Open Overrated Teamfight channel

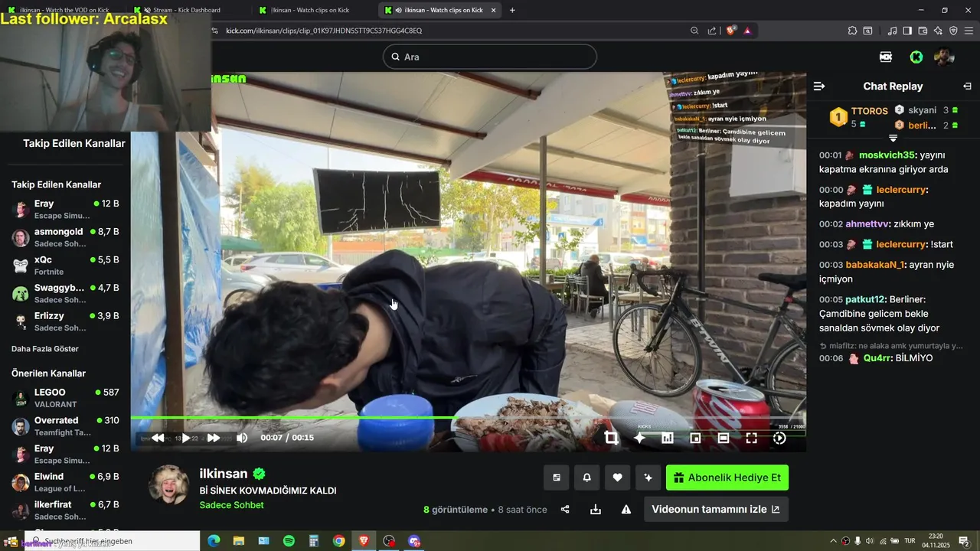(66, 426)
